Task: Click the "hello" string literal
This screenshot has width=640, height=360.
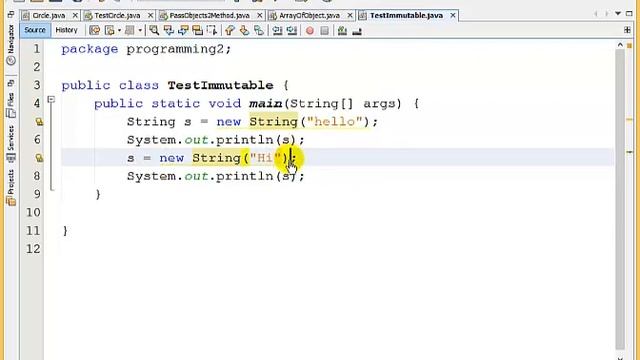Action: [334, 122]
